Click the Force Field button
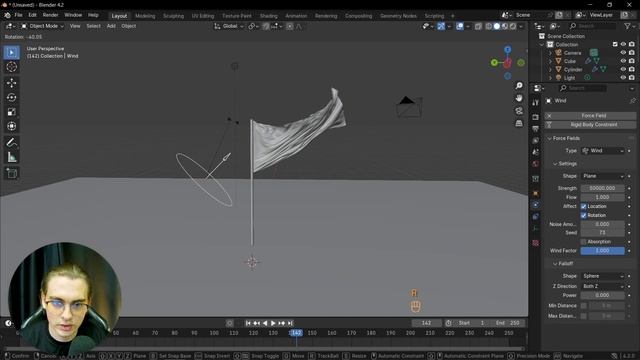This screenshot has width=640, height=360. point(590,116)
